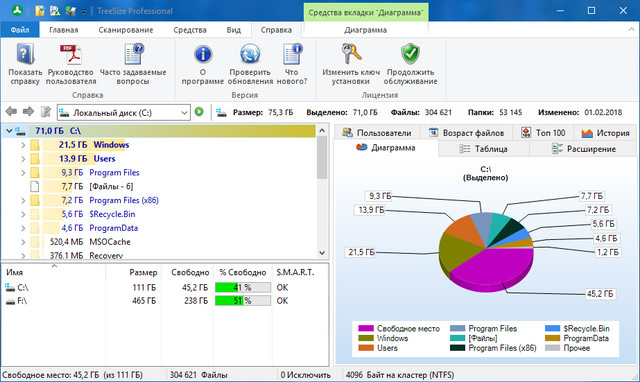Expand the Program Files (x86) node
The image size is (640, 382).
pyautogui.click(x=23, y=200)
